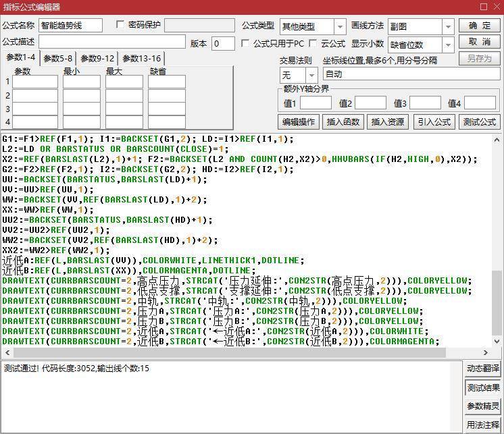504x434 pixels.
Task: Switch to 参数5-8 tab
Action: click(58, 59)
